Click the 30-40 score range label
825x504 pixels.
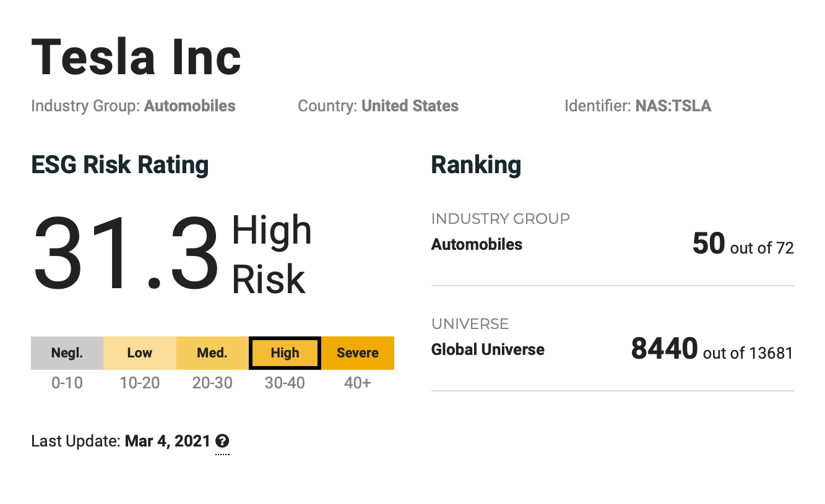pyautogui.click(x=285, y=383)
